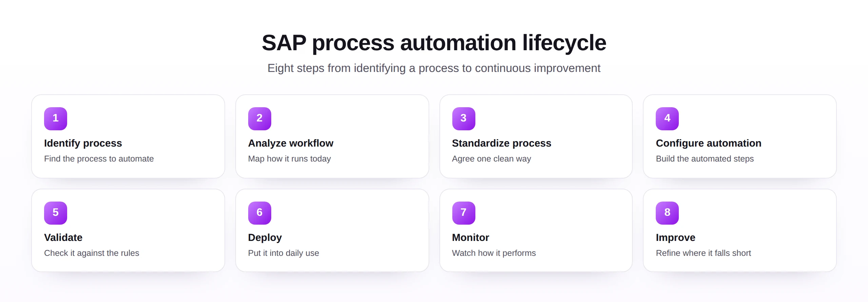Click the purple step 2 badge
The height and width of the screenshot is (302, 868).
click(260, 119)
